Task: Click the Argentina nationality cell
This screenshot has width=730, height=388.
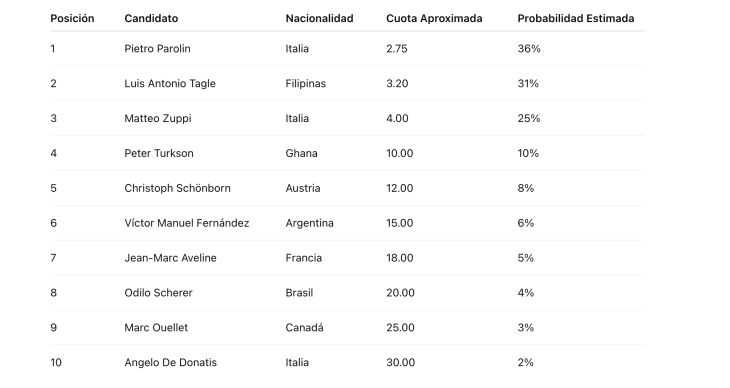Action: [x=310, y=223]
